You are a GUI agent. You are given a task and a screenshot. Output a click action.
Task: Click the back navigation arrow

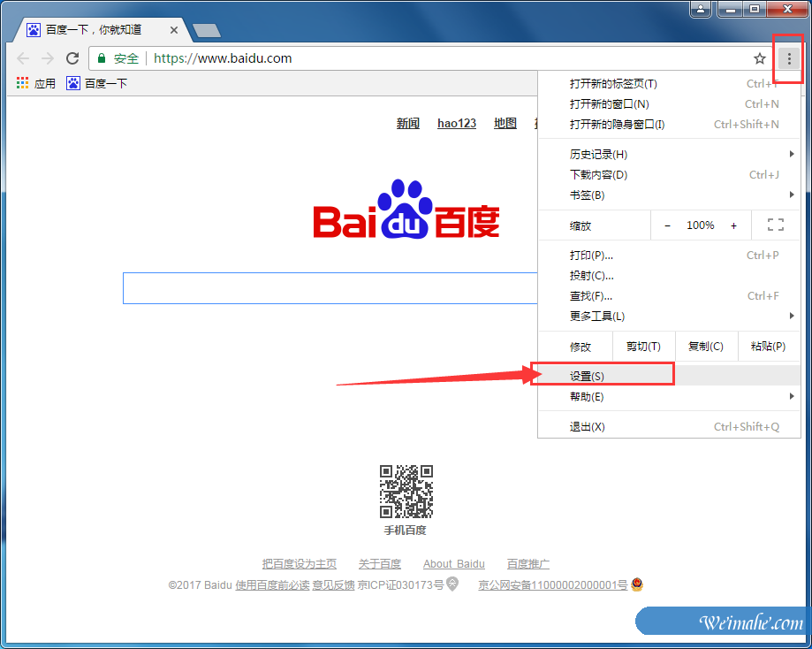[x=22, y=58]
